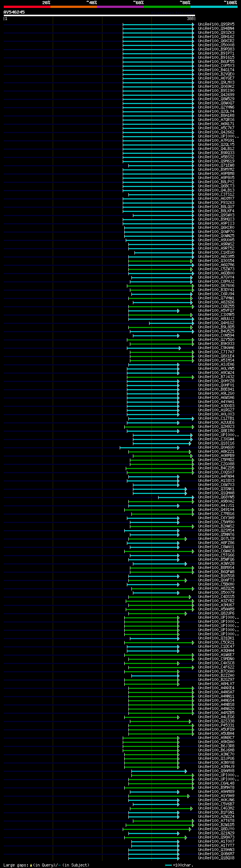The width and height of the screenshot is (241, 868).
Task: Select the UniRef100_A4NXE4 label
Action: [x=216, y=688]
